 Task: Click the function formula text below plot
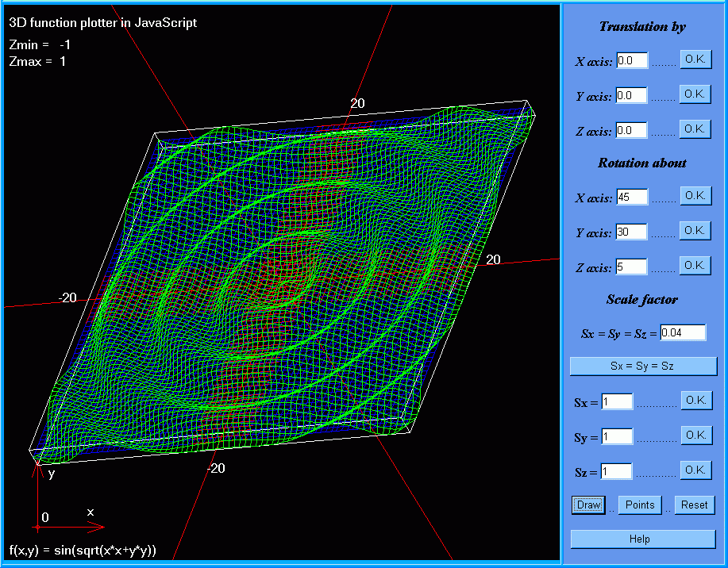(x=83, y=550)
